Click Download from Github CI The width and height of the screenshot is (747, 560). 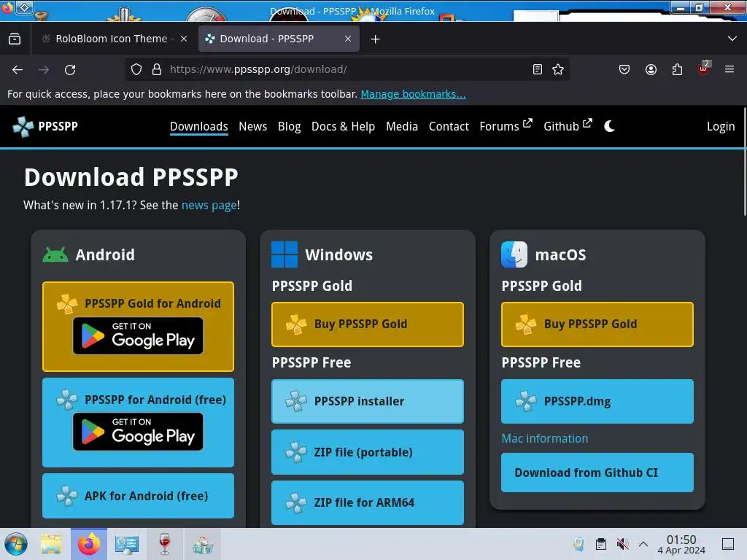point(597,472)
